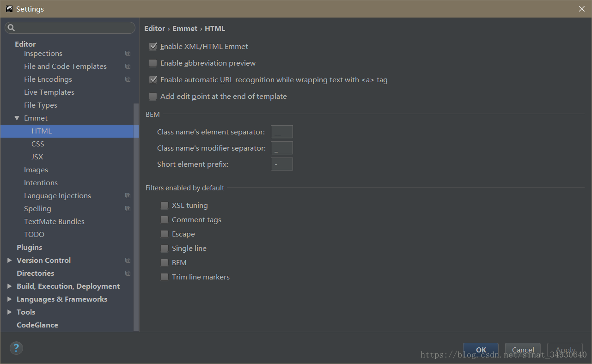
Task: Expand the Build, Execution, Deployment section
Action: coord(10,286)
